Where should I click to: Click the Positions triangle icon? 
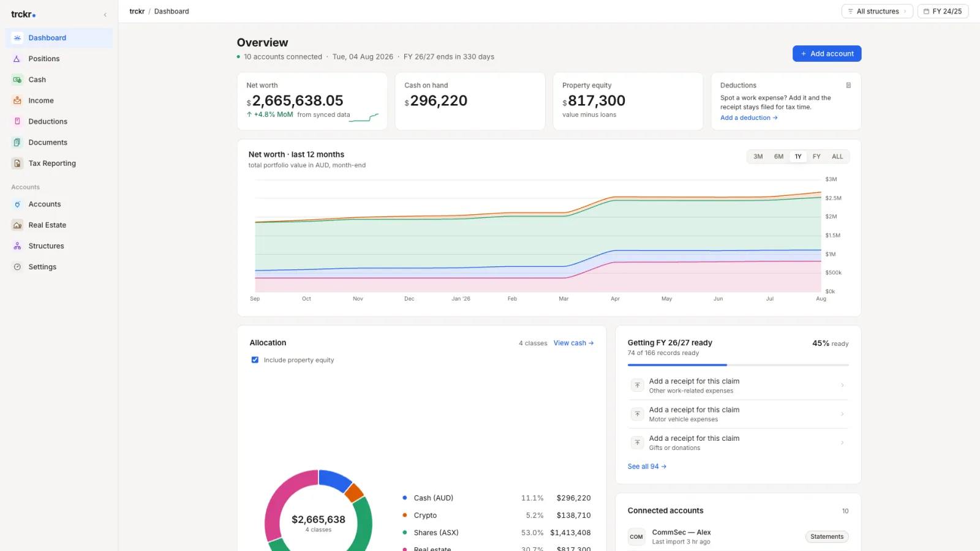pyautogui.click(x=17, y=59)
